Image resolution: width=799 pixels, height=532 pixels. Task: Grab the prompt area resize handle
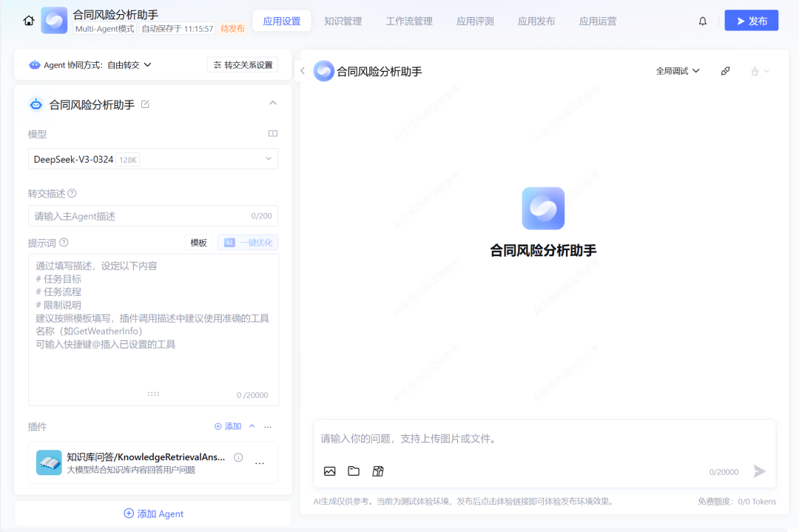coord(153,394)
